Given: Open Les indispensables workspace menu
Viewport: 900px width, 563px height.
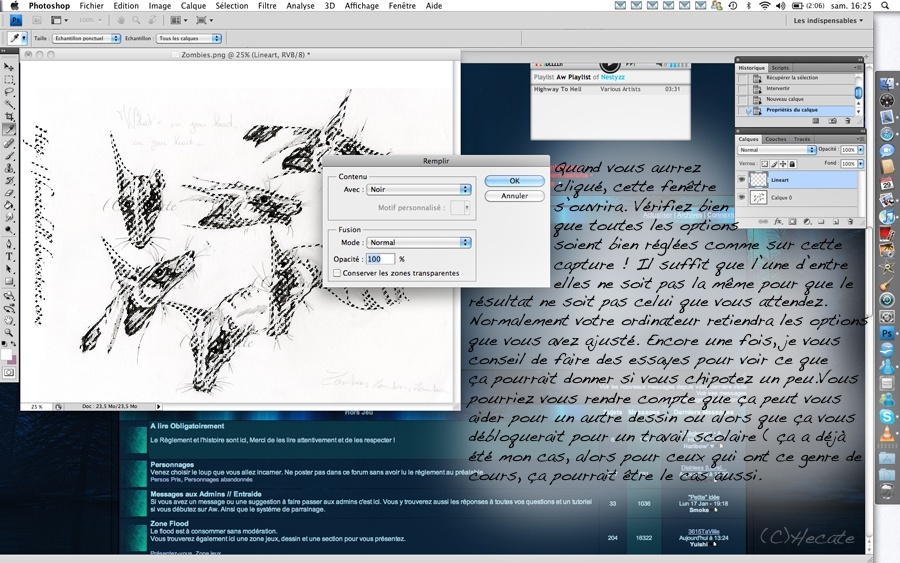Looking at the screenshot, I should pyautogui.click(x=828, y=21).
